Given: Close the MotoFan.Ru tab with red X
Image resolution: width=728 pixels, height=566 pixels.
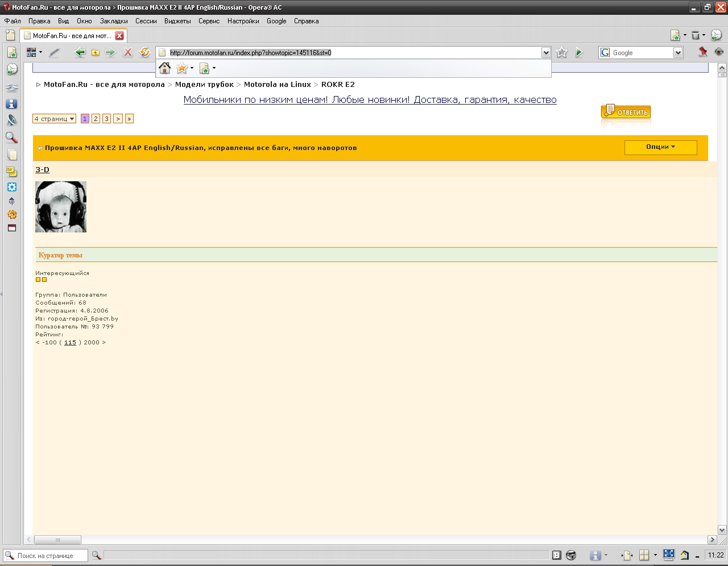Looking at the screenshot, I should coord(119,35).
